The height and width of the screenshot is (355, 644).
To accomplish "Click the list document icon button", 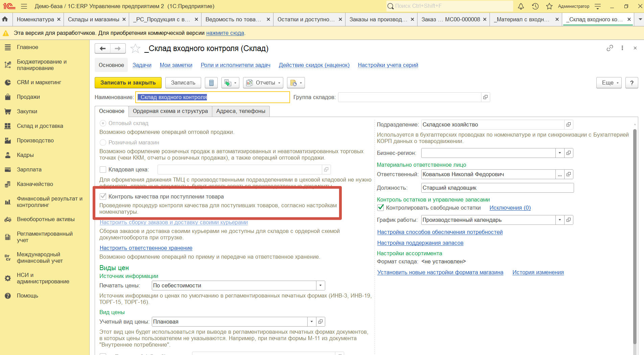I will [211, 83].
